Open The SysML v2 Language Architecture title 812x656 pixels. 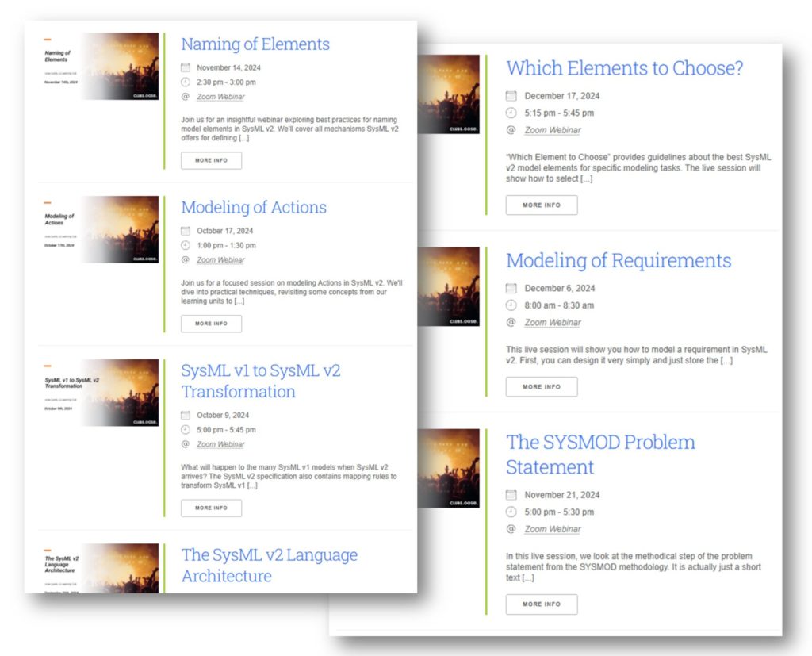tap(270, 565)
